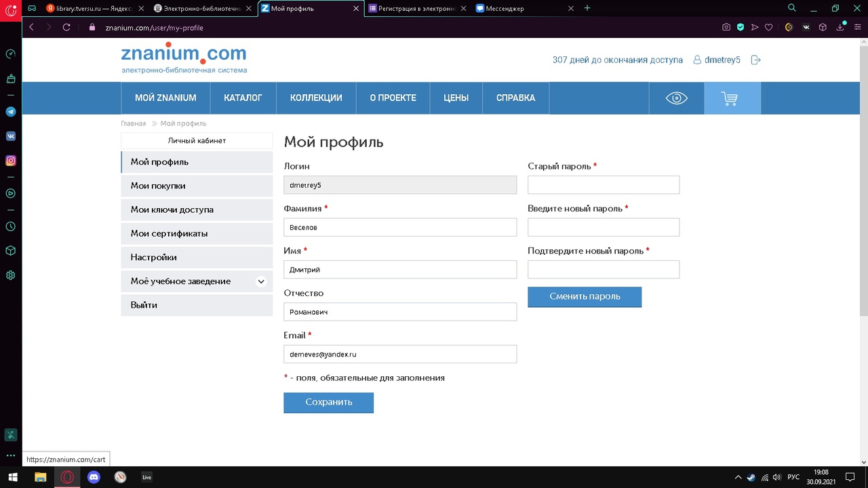This screenshot has width=868, height=488.
Task: Open the СПРАВКА menu item
Action: click(515, 98)
